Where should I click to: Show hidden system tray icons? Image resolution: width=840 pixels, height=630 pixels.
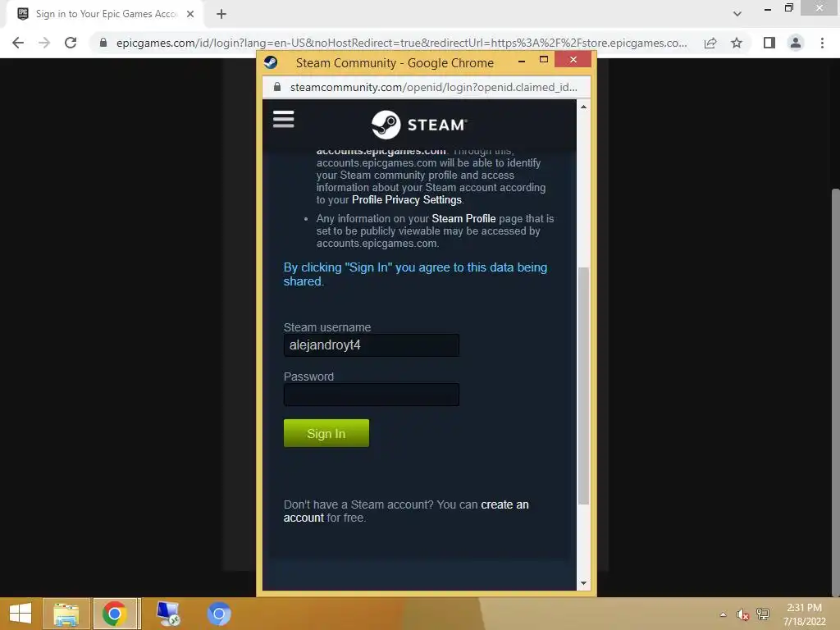click(724, 614)
